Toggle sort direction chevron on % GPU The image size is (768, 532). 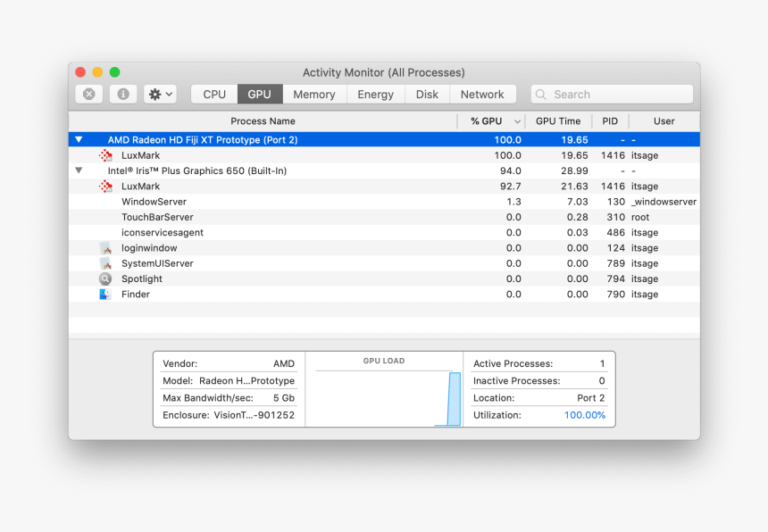point(517,121)
